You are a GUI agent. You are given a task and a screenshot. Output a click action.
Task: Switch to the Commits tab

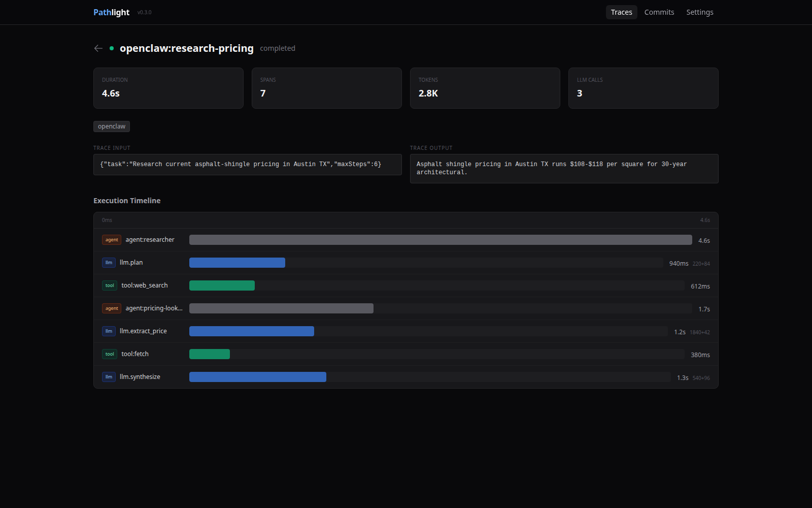point(659,12)
